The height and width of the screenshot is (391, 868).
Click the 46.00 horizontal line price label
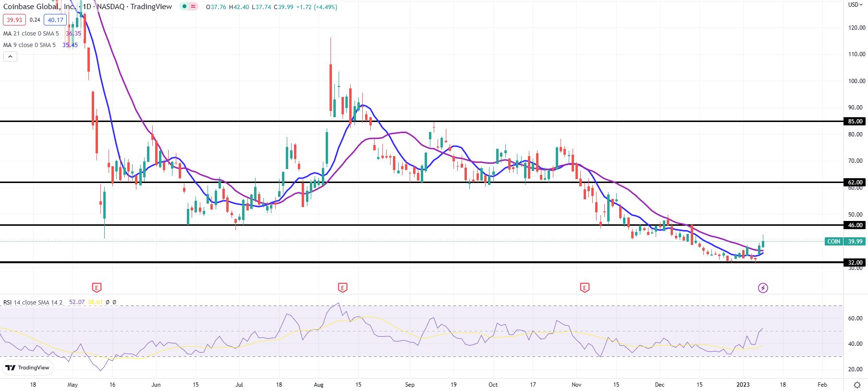pyautogui.click(x=855, y=225)
